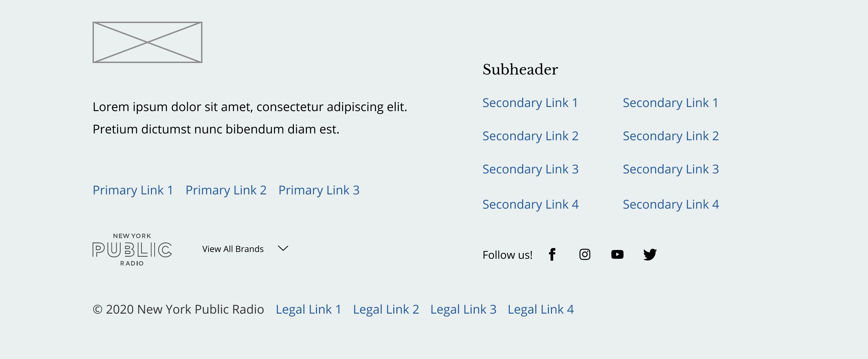The height and width of the screenshot is (359, 868).
Task: Visit Legal Link 3
Action: click(463, 310)
